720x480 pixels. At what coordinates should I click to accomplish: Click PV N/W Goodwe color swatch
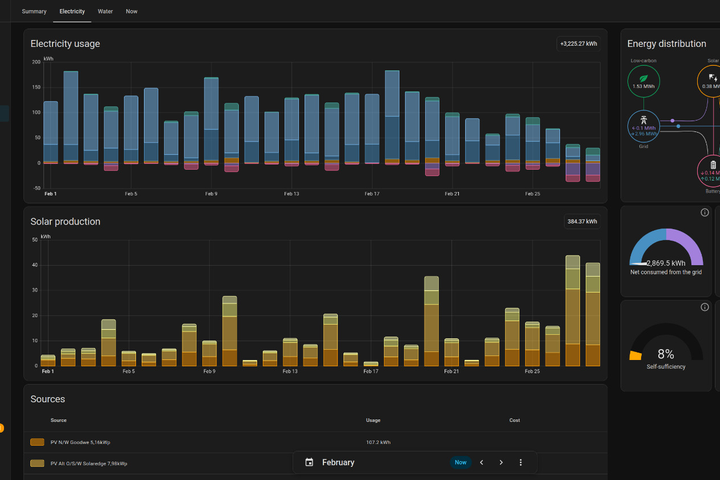click(x=37, y=442)
